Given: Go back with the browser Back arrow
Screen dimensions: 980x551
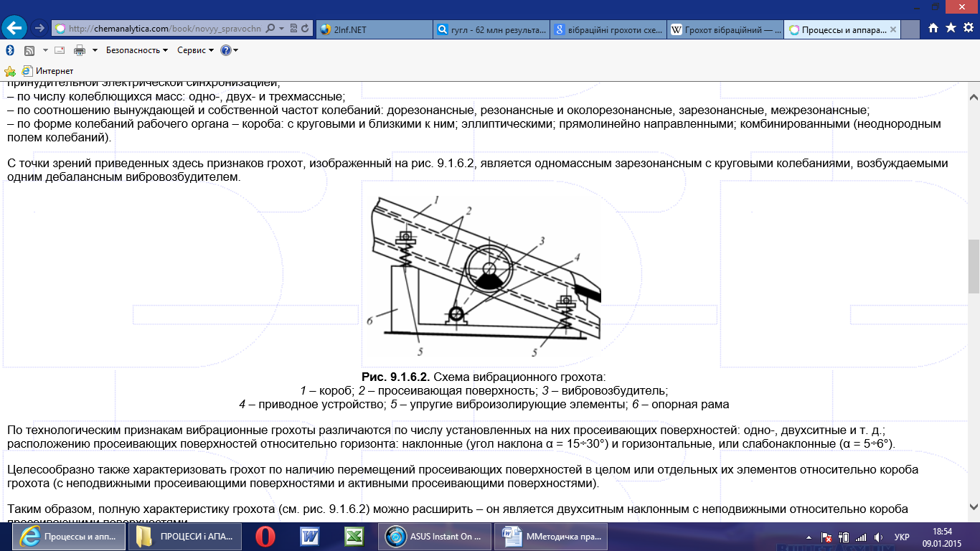Looking at the screenshot, I should (14, 28).
